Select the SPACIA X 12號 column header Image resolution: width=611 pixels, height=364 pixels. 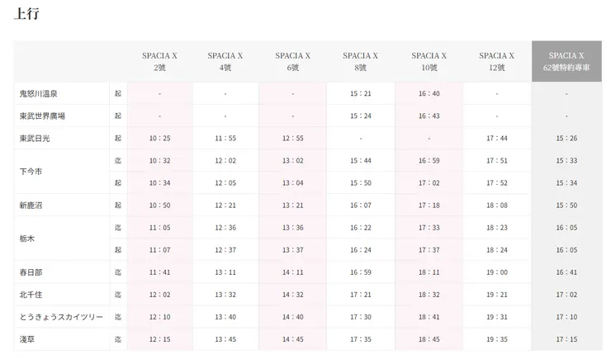[496, 61]
